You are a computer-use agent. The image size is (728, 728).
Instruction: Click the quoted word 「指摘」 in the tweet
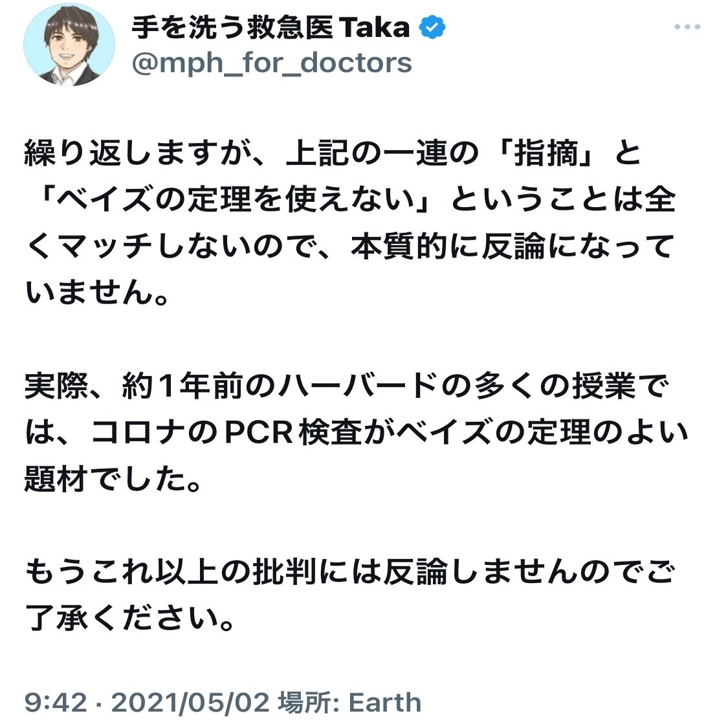(545, 153)
